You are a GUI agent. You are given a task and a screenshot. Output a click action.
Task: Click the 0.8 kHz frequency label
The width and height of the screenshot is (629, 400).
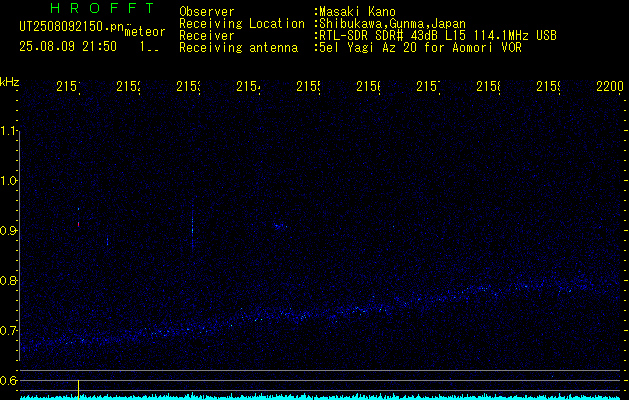(10, 280)
